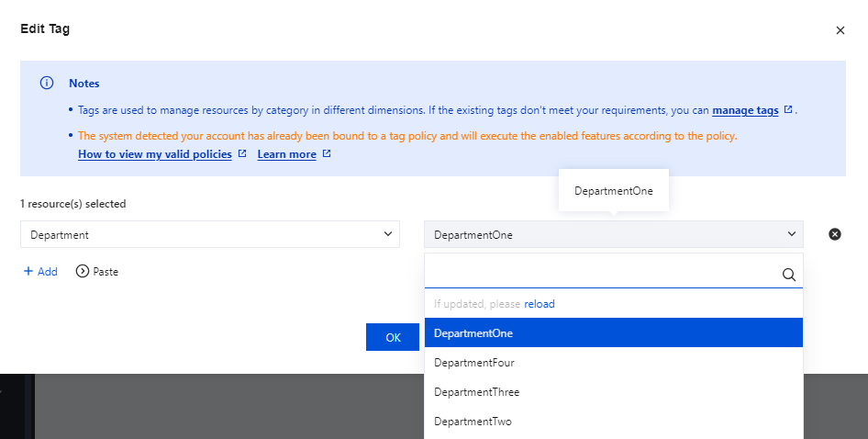Viewport: 868px width, 439px height.
Task: Close the Edit Tag dialog
Action: [x=840, y=30]
